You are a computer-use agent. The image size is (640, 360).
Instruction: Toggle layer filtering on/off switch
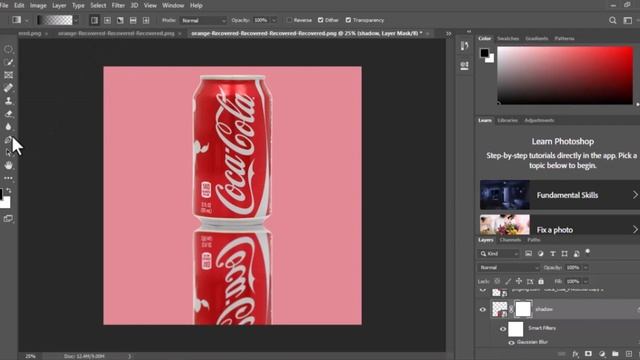click(x=588, y=252)
